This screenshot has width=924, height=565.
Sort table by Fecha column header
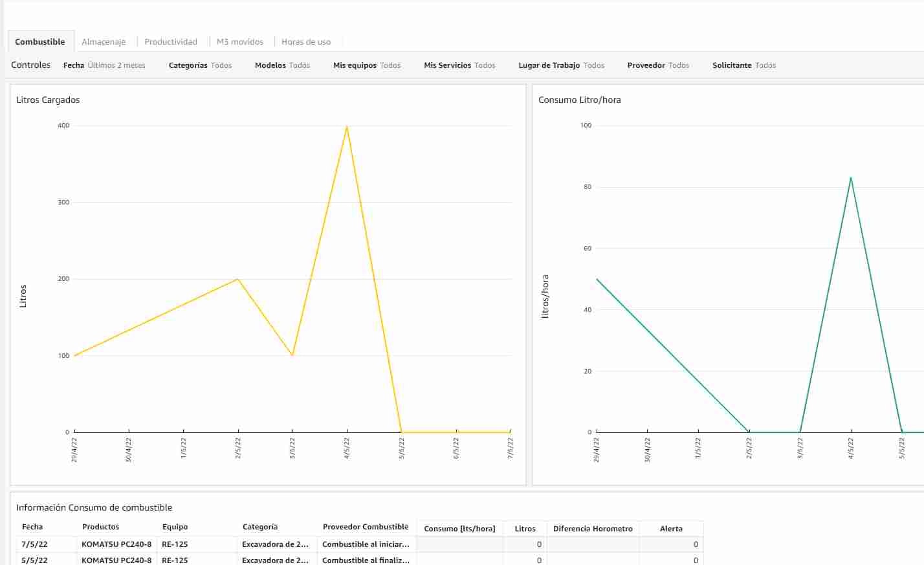click(32, 527)
